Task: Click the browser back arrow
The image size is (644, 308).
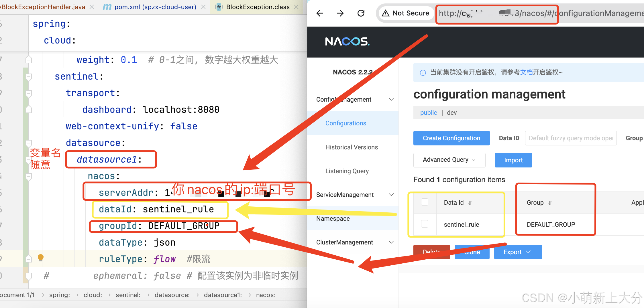Action: click(x=320, y=13)
